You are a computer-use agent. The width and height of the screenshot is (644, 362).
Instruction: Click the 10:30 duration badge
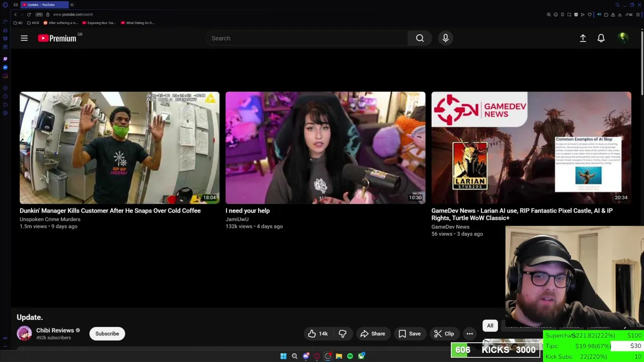point(415,198)
